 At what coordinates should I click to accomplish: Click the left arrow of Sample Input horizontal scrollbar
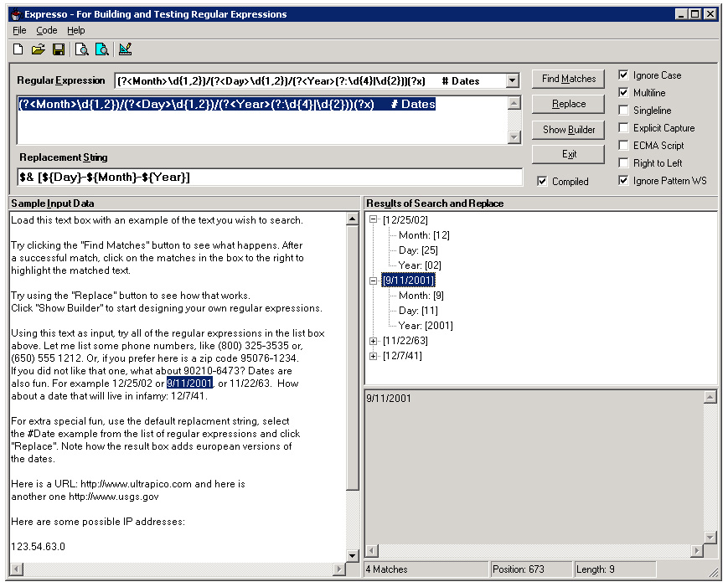pyautogui.click(x=17, y=569)
